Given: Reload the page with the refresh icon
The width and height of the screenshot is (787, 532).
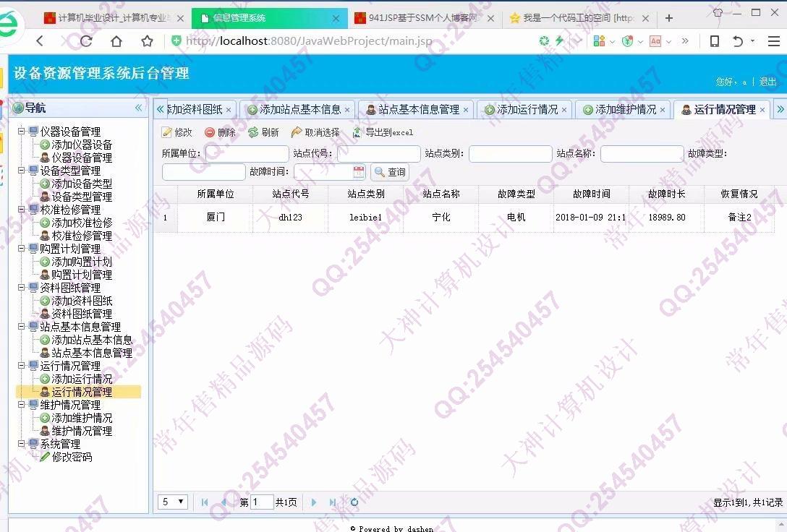Looking at the screenshot, I should (86, 41).
